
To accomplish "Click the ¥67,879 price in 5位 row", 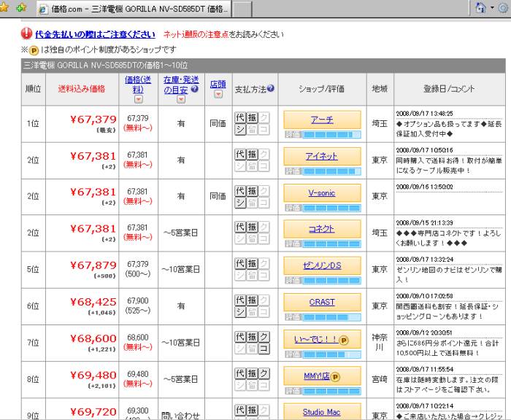I will 93,265.
